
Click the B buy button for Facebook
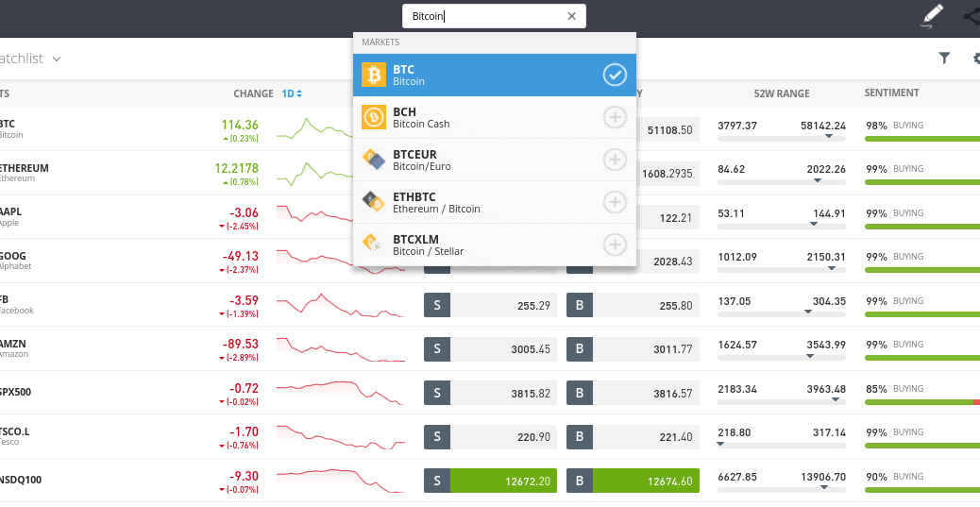coord(580,305)
